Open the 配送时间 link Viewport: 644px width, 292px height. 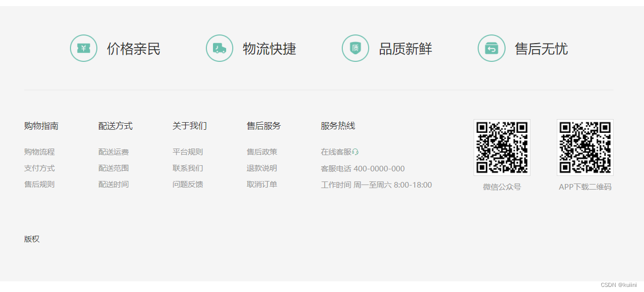114,185
